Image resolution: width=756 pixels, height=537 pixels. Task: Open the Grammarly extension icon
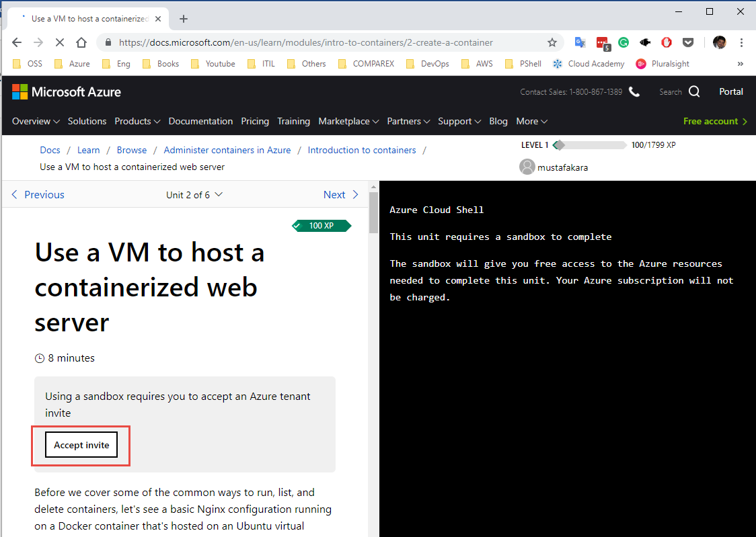pos(623,42)
